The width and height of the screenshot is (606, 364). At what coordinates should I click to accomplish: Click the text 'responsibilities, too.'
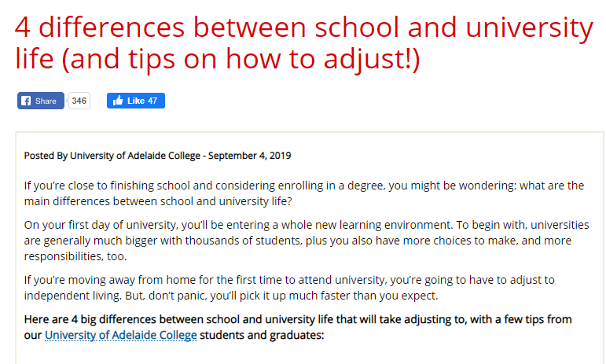tap(75, 256)
